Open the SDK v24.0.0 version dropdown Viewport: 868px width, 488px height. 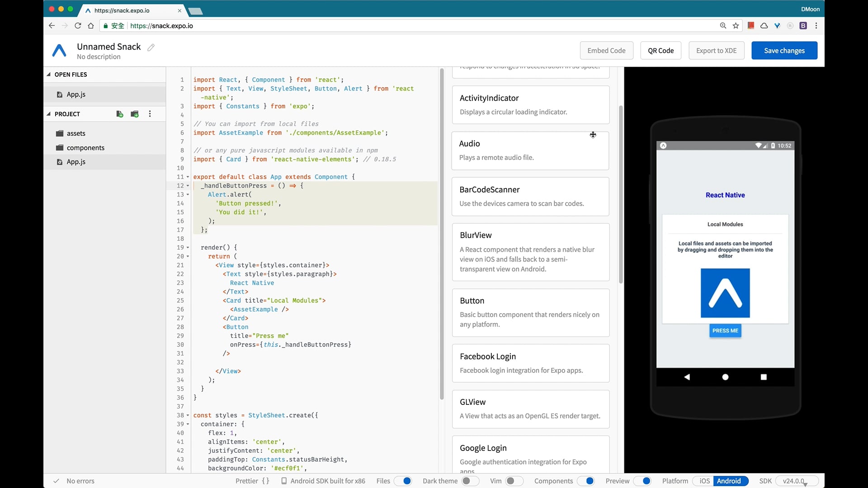[x=797, y=481]
